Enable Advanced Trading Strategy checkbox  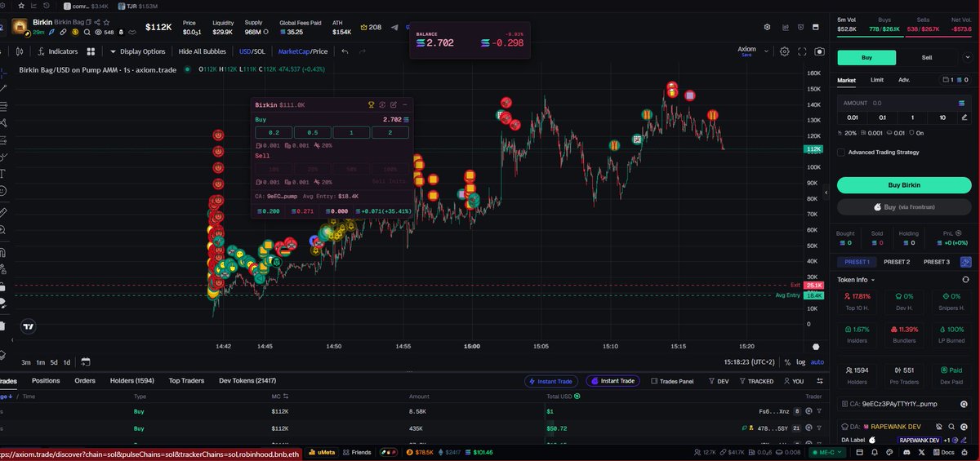pyautogui.click(x=841, y=152)
